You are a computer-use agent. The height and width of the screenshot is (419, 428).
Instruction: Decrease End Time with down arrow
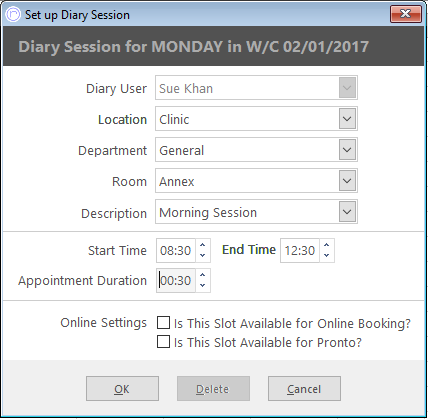327,256
